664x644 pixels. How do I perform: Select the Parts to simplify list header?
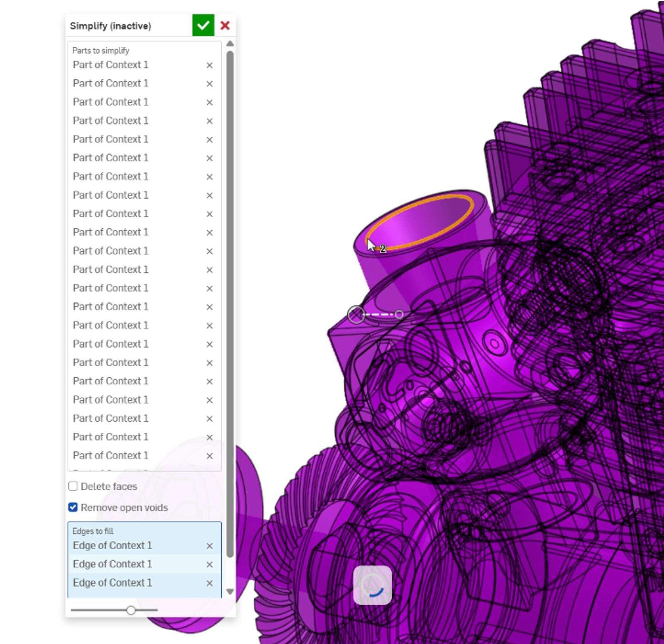pyautogui.click(x=100, y=51)
